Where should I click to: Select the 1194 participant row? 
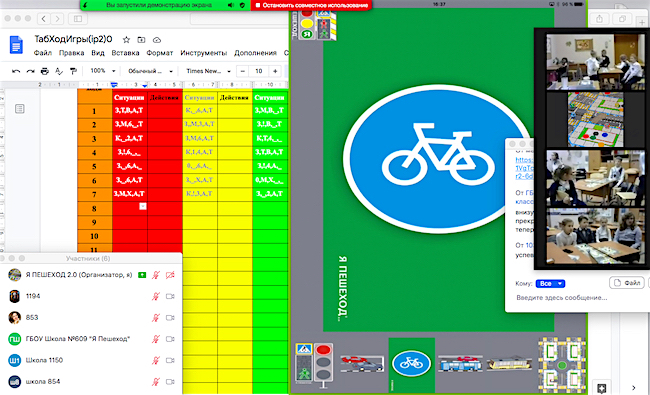(91, 296)
